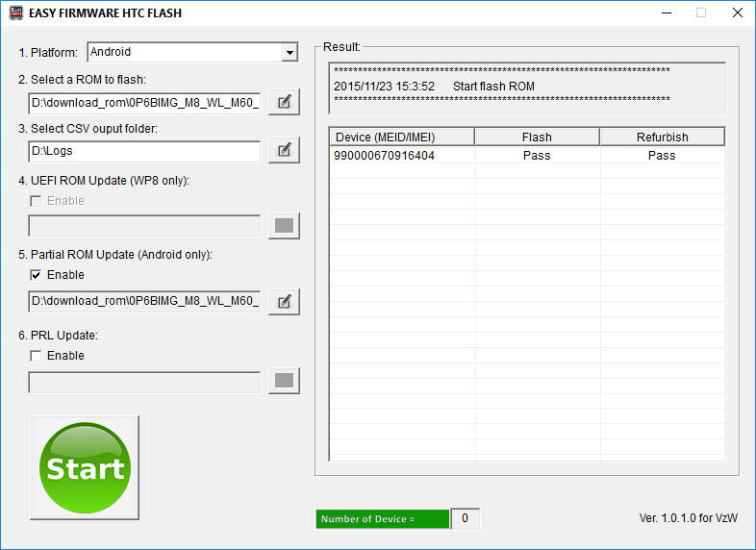The width and height of the screenshot is (756, 550).
Task: Click the browse icon for CSV output folder
Action: click(284, 150)
